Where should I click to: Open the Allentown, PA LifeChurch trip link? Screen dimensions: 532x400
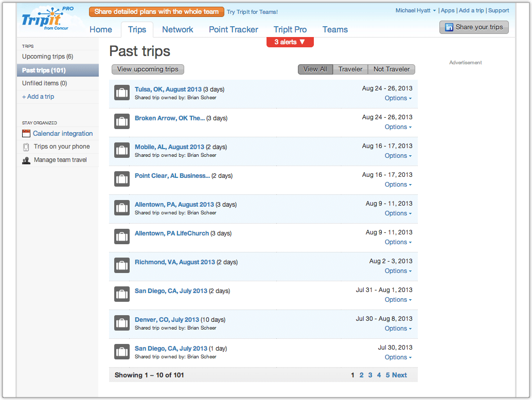pyautogui.click(x=172, y=233)
